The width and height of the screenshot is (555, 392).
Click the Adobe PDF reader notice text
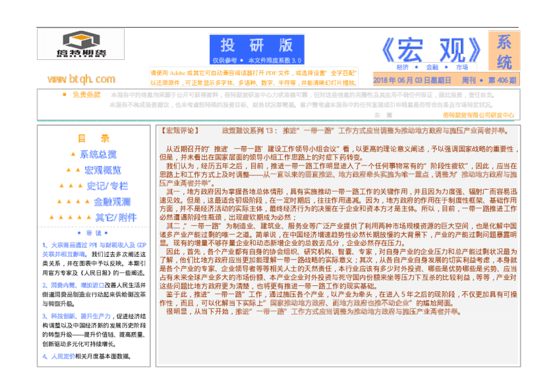(x=253, y=78)
